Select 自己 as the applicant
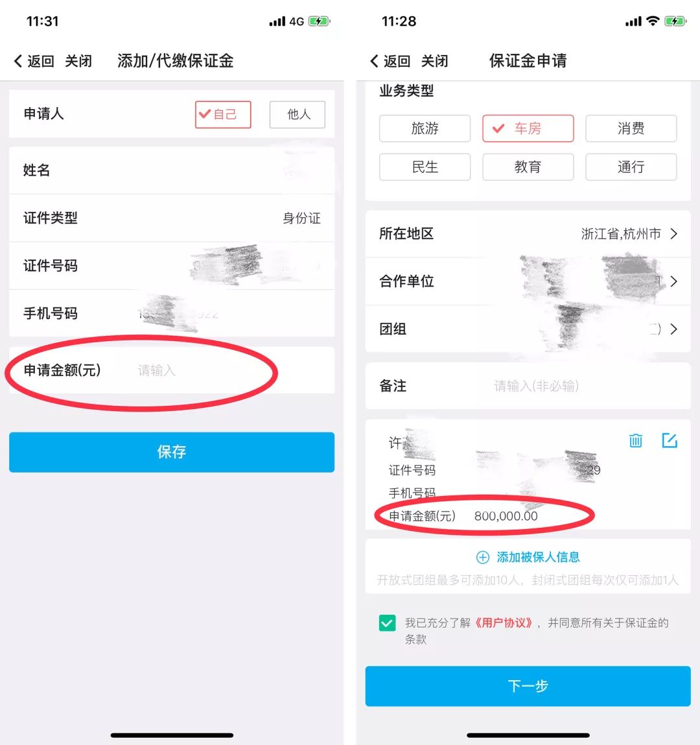Screen dimensions: 700x745 (x=223, y=115)
